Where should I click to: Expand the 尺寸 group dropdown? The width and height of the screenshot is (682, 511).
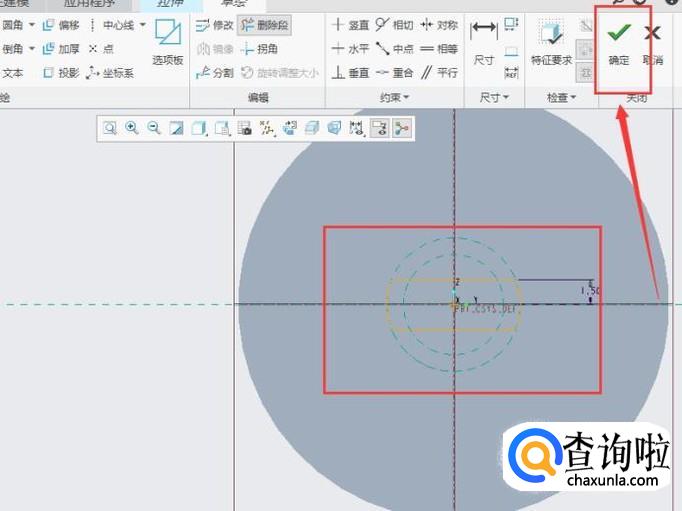tap(494, 97)
